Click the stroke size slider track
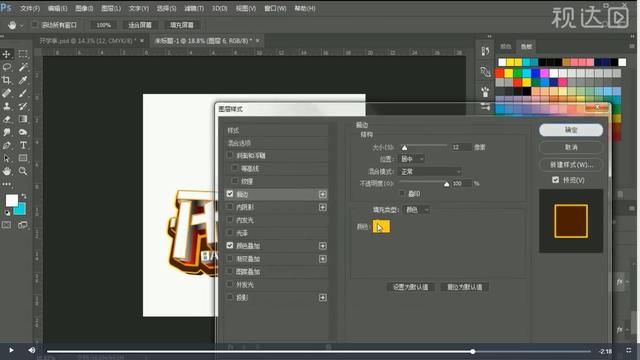The width and height of the screenshot is (640, 360). (x=423, y=145)
